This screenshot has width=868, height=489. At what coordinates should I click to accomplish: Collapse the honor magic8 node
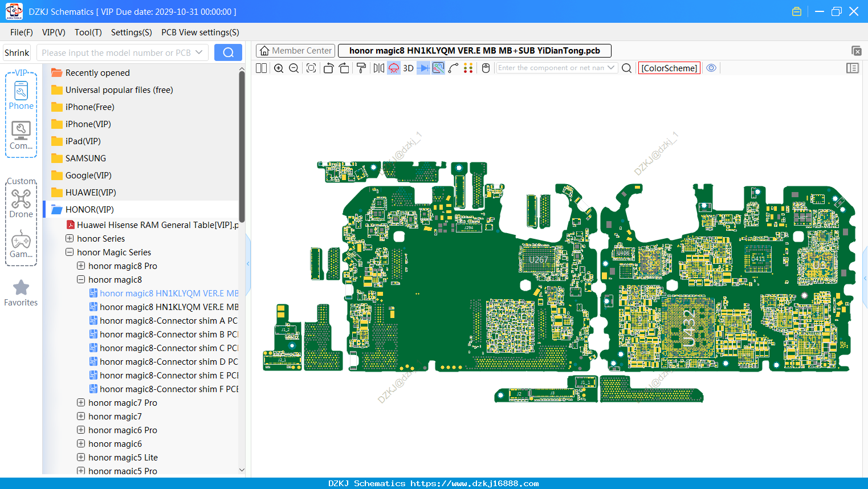click(x=81, y=279)
